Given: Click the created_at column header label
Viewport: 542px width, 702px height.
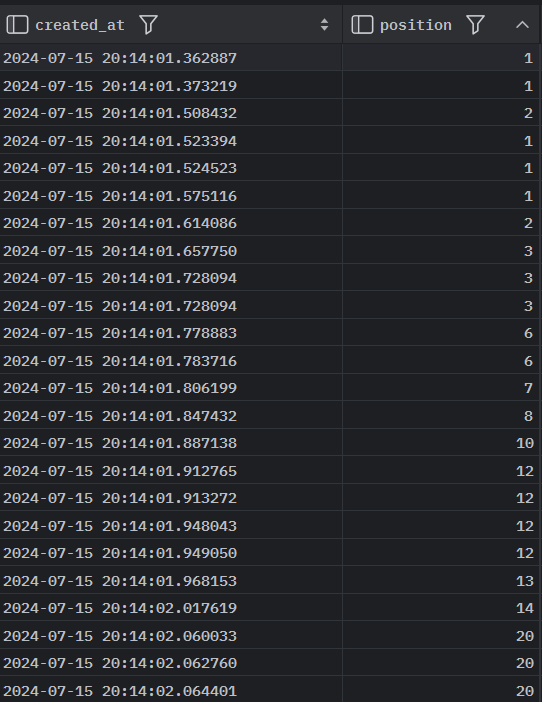Looking at the screenshot, I should click(x=80, y=25).
